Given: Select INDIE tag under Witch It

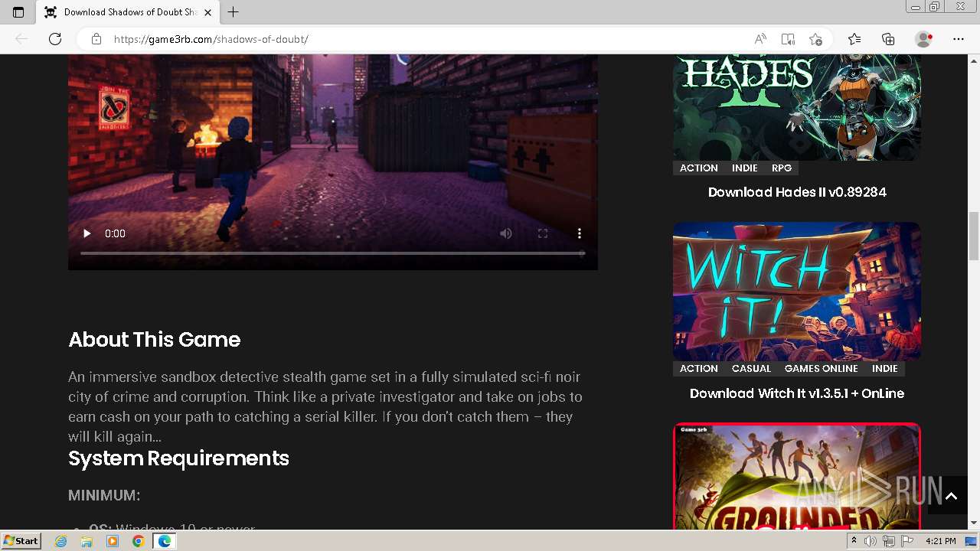Looking at the screenshot, I should [885, 369].
